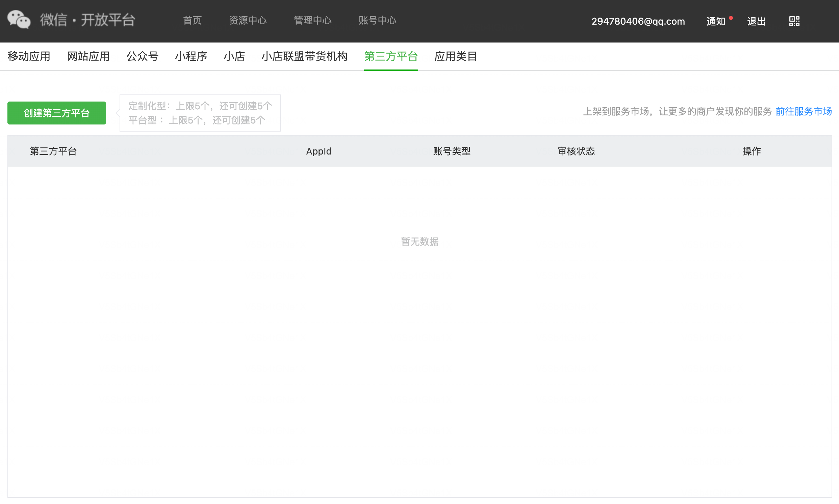Screen dimensions: 839x504
Task: Switch to the 公众号 tab
Action: pyautogui.click(x=143, y=56)
